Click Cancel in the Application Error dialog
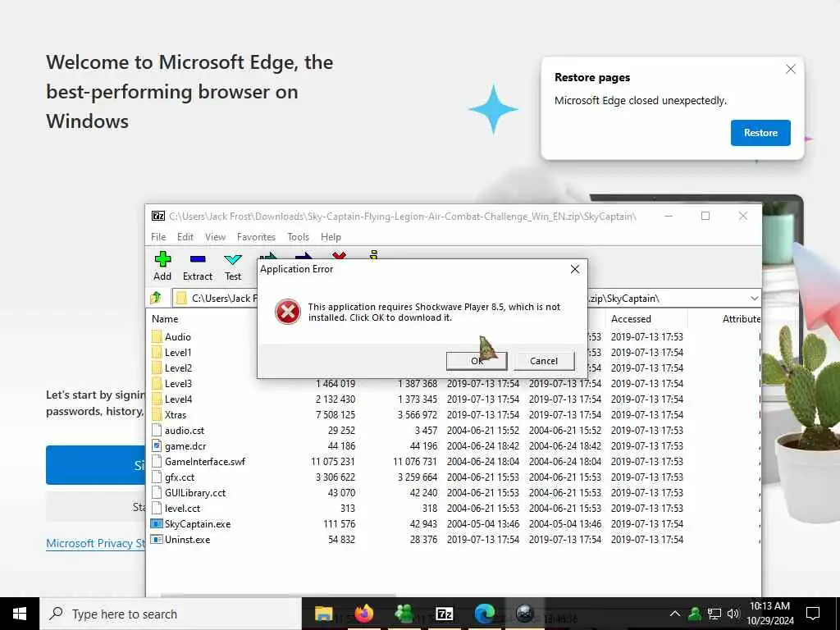The width and height of the screenshot is (840, 630). click(x=544, y=361)
